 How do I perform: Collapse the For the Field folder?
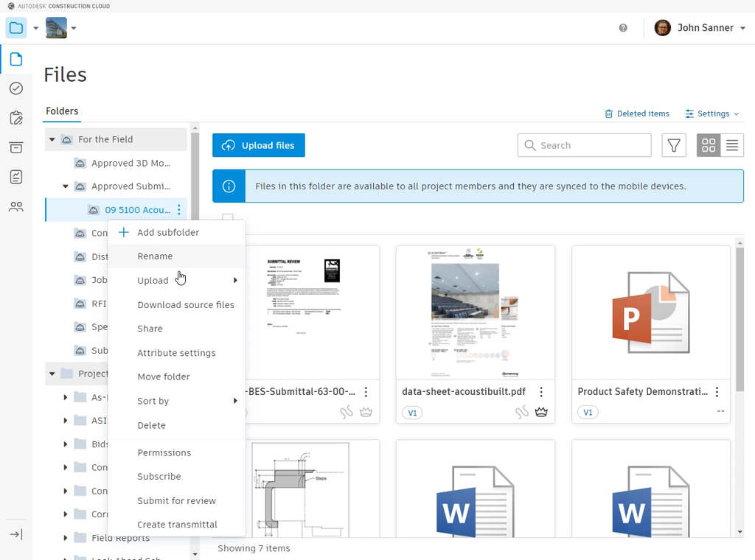coord(52,139)
